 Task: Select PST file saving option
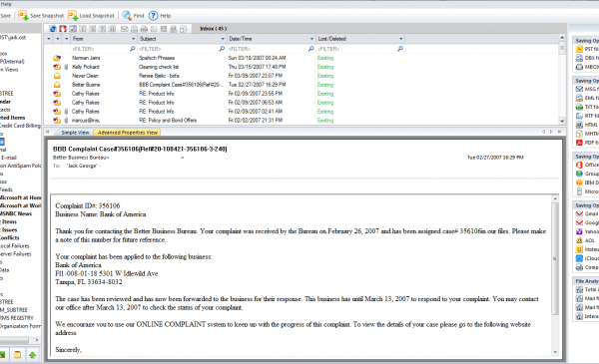point(587,49)
